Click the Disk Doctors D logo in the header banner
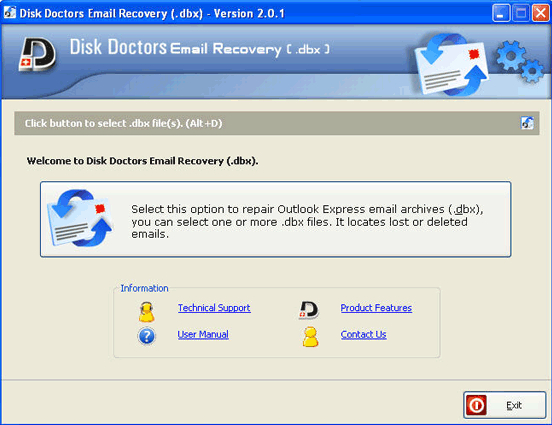 [37, 54]
